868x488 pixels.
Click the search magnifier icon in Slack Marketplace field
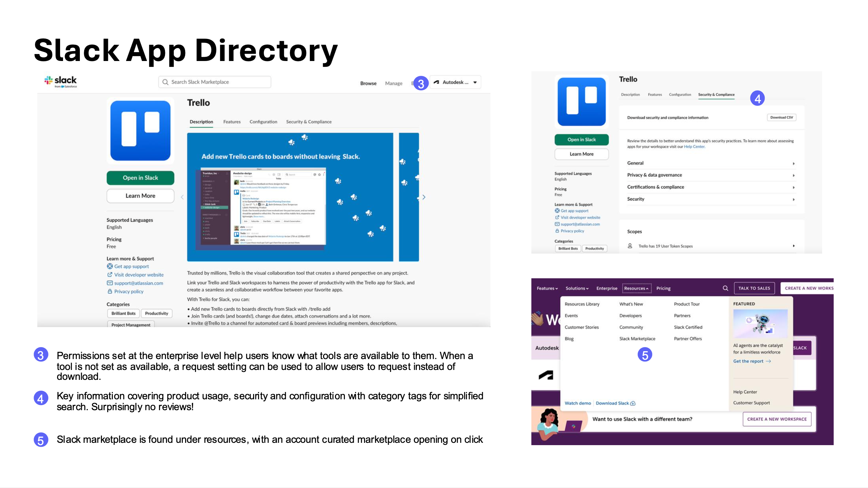(x=165, y=82)
